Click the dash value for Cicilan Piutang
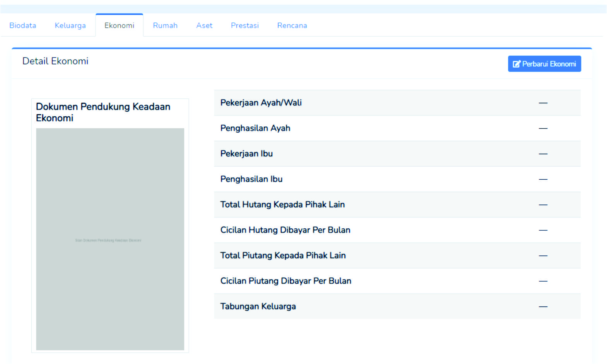607x364 pixels. [x=543, y=281]
